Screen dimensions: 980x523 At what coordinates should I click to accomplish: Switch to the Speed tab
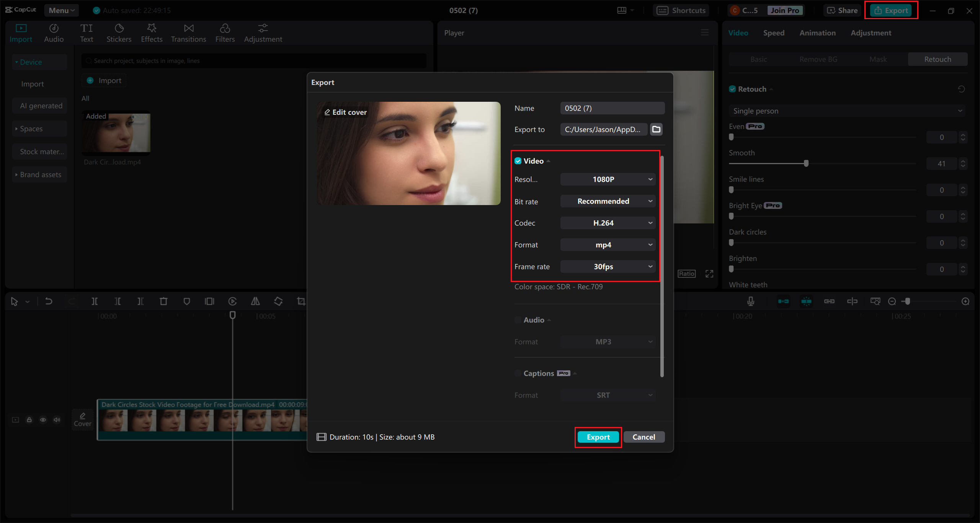coord(774,33)
